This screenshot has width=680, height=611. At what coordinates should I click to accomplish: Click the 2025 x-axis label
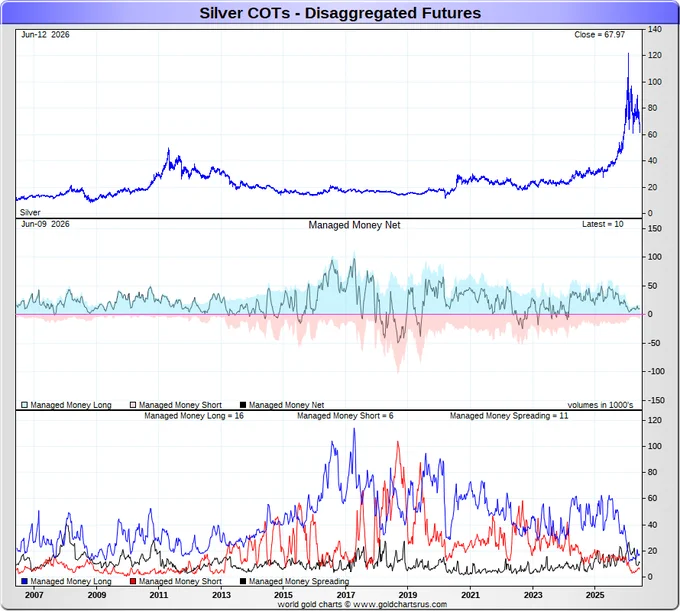(x=595, y=595)
